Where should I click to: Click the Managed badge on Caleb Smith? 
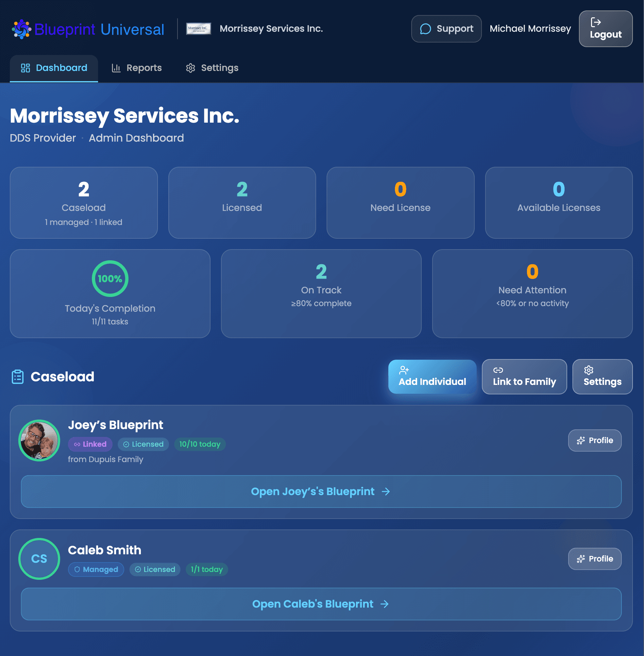(96, 569)
